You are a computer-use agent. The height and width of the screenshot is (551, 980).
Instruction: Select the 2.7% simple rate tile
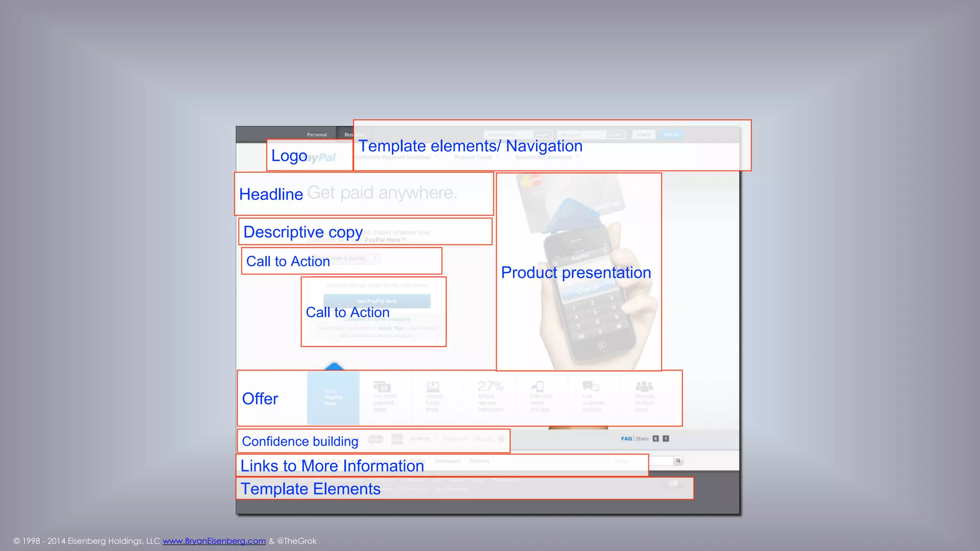[x=490, y=397]
